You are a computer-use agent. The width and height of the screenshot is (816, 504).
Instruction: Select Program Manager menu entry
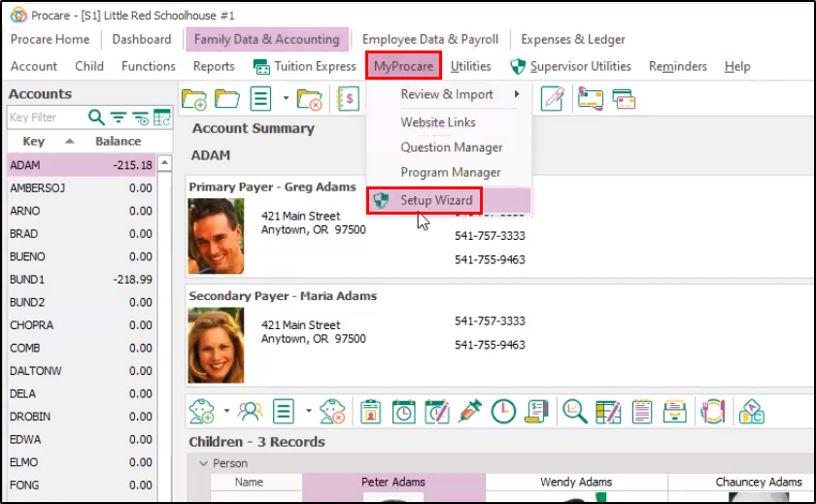(x=450, y=172)
